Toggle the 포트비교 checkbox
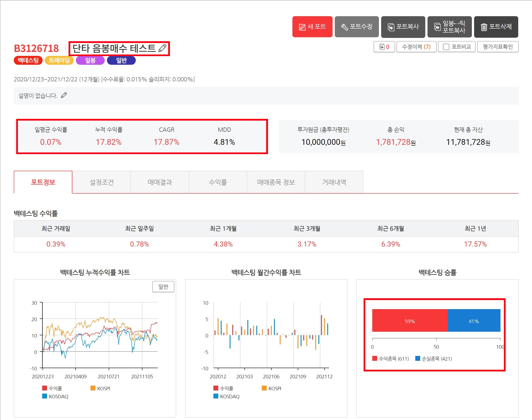The image size is (532, 420). (446, 47)
